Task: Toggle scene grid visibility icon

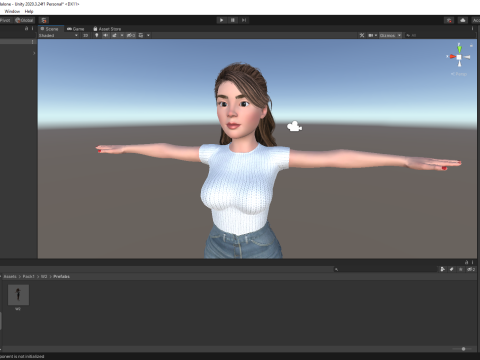Action: [x=141, y=35]
